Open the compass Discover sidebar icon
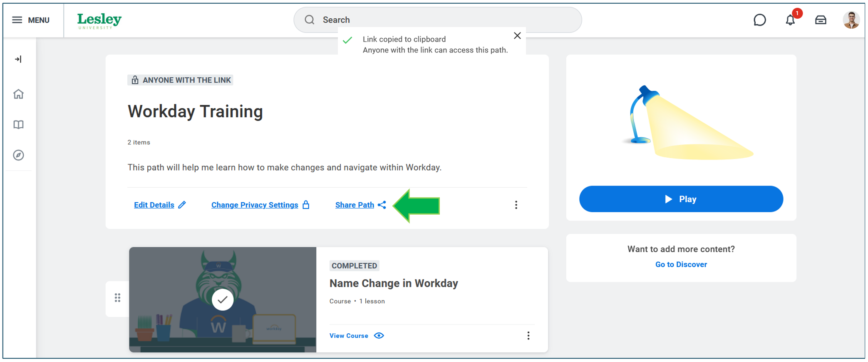The height and width of the screenshot is (362, 868). click(x=18, y=155)
